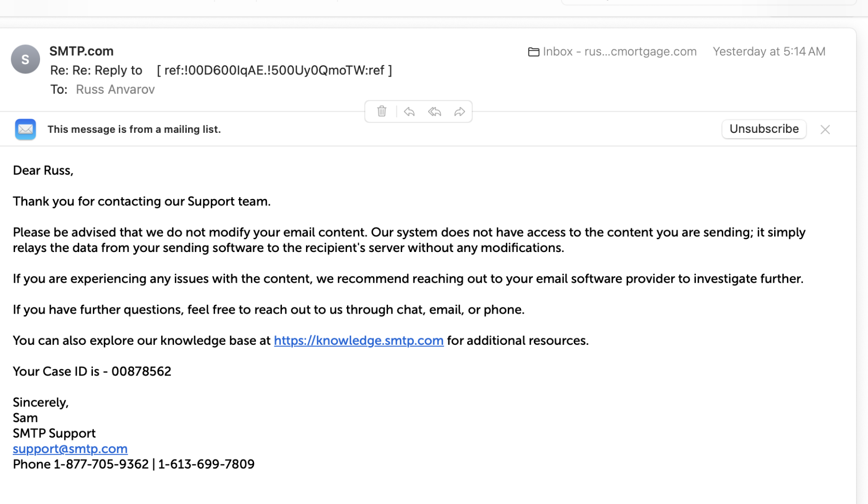Viewport: 868px width, 504px height.
Task: Click the mailing list notice text
Action: pyautogui.click(x=134, y=130)
